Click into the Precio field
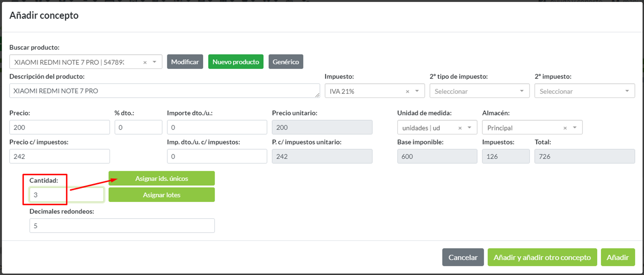The width and height of the screenshot is (644, 275). (x=59, y=128)
